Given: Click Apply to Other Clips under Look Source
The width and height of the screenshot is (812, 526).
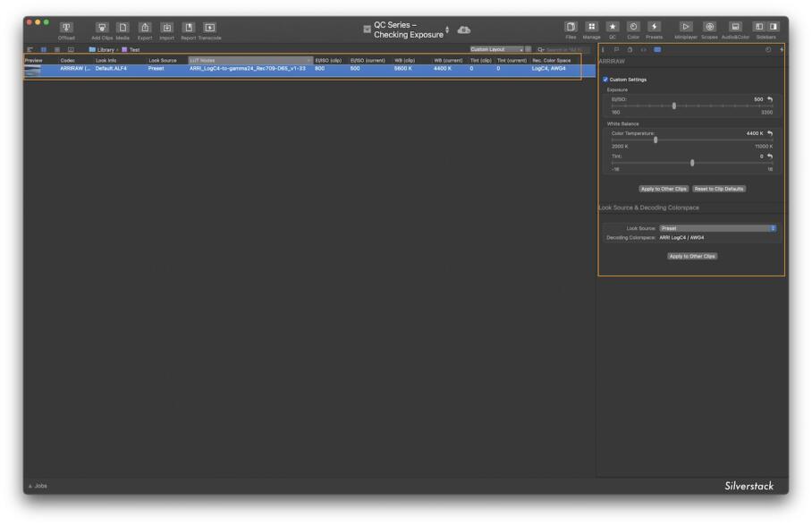Looking at the screenshot, I should [x=692, y=256].
